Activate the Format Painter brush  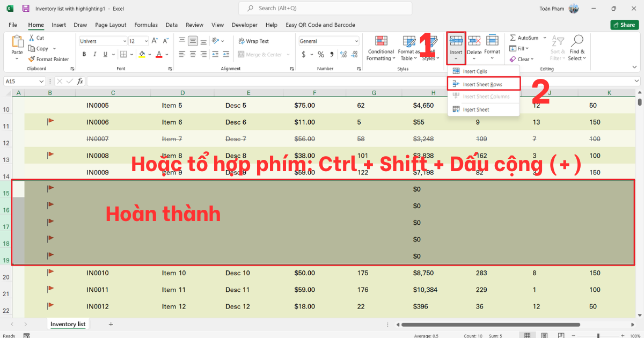[x=32, y=59]
